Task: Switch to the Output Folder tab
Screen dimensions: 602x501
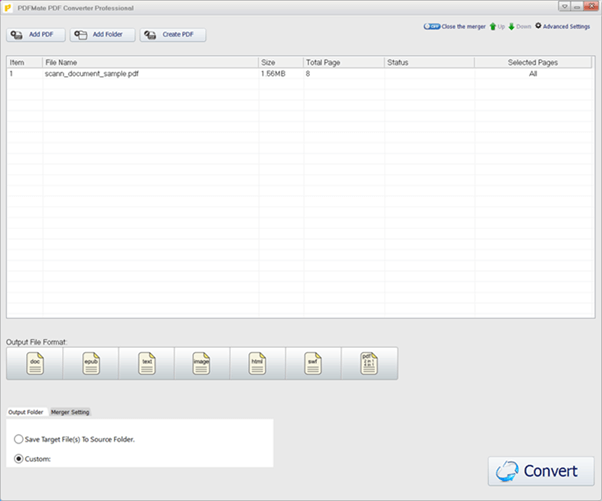Action: click(x=26, y=412)
